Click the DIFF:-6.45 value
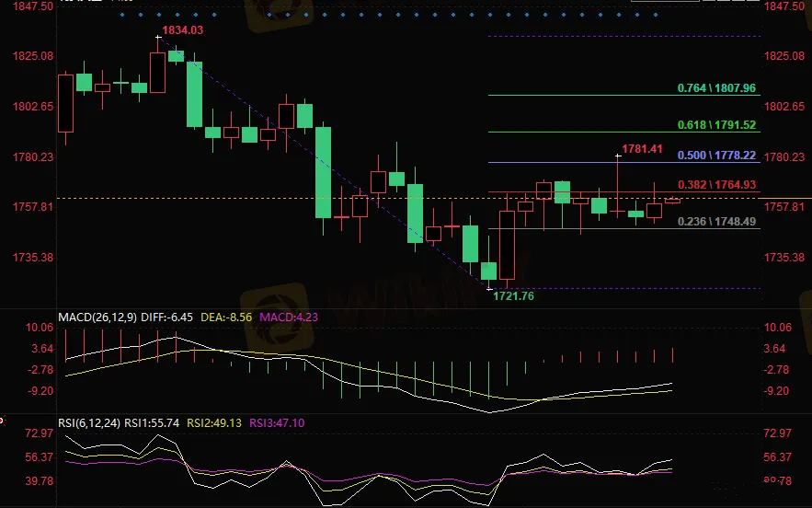Screen dimensions: 812x508 click(166, 317)
